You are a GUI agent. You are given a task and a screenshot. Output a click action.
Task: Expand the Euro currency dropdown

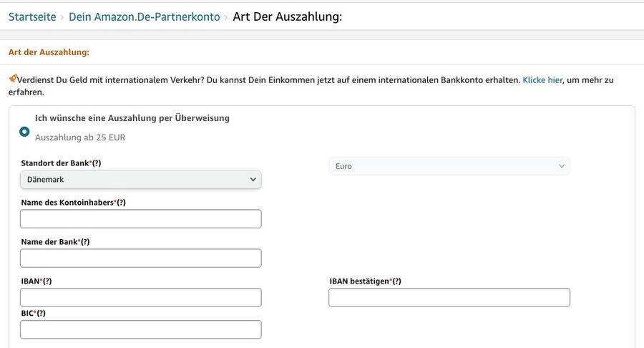pyautogui.click(x=449, y=166)
